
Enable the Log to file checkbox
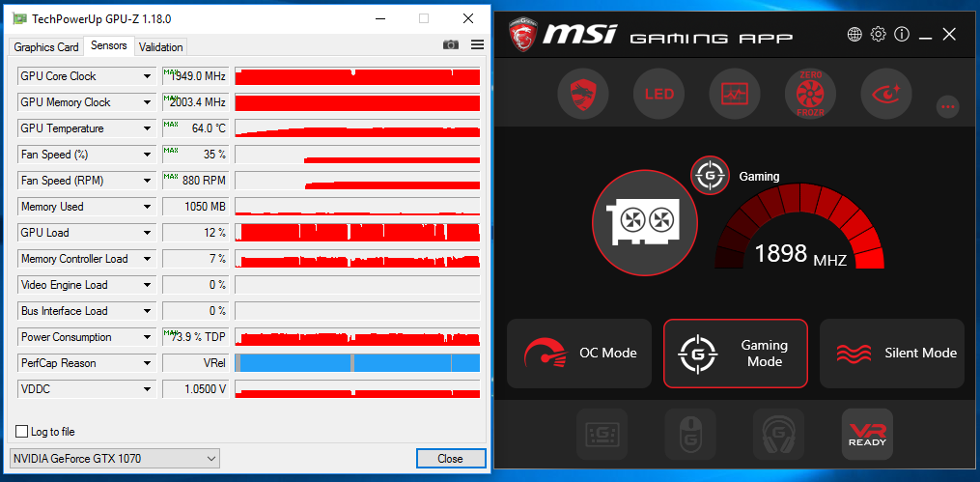pos(21,432)
